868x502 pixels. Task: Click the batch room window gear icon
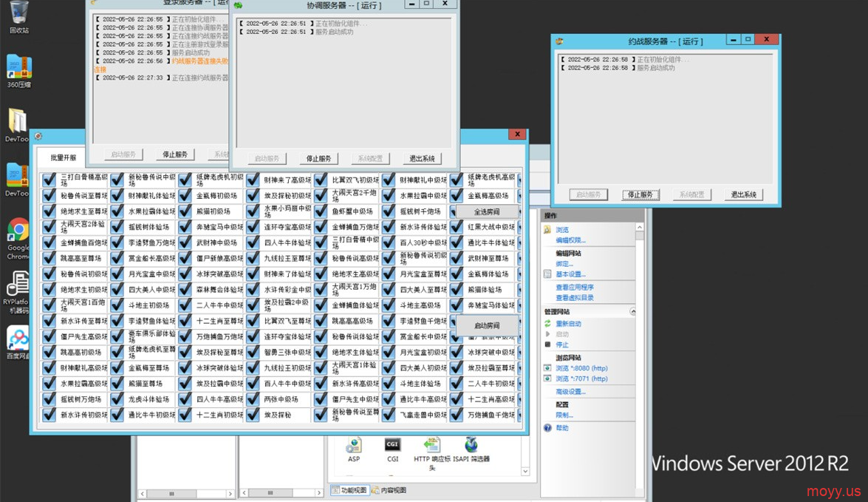(x=38, y=136)
